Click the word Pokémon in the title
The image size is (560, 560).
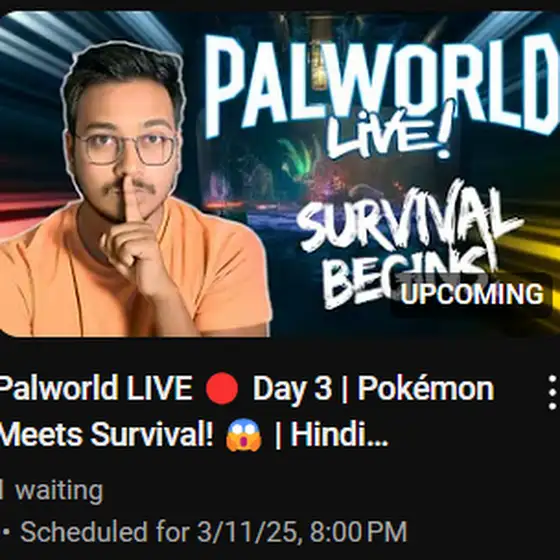click(x=426, y=388)
